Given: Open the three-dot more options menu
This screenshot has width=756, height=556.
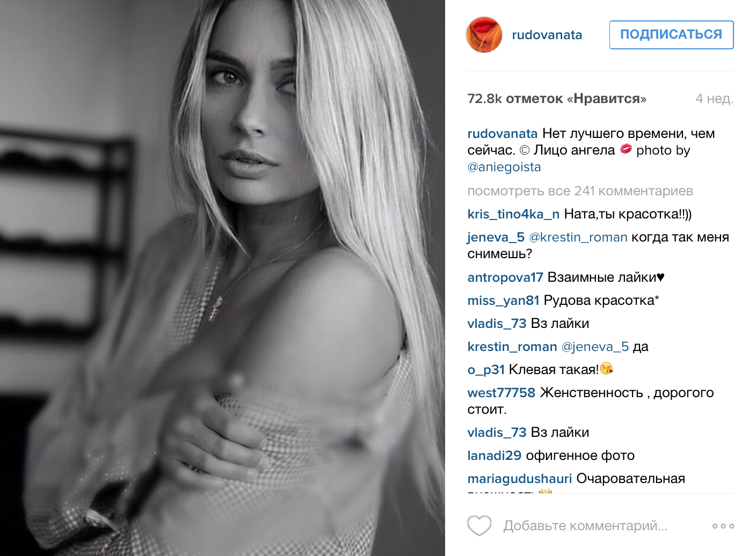Looking at the screenshot, I should 723,526.
